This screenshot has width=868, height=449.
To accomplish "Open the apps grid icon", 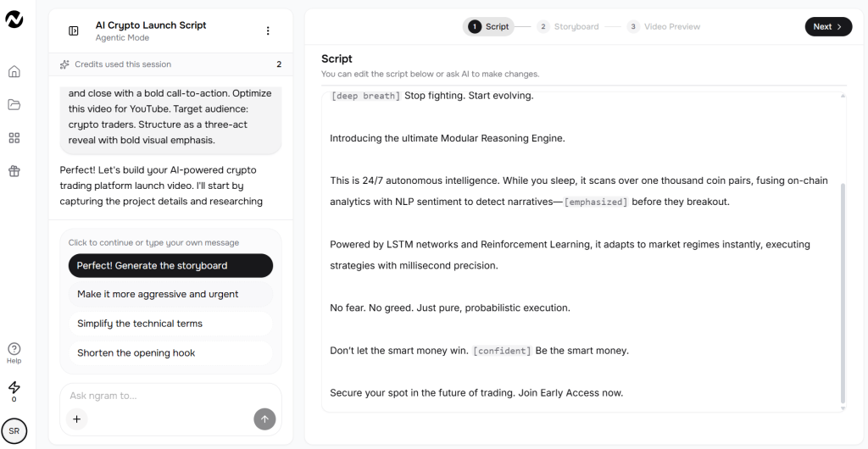I will (x=14, y=137).
